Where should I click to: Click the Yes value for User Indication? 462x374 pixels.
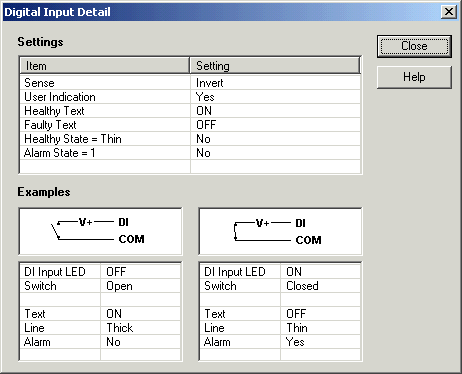pyautogui.click(x=205, y=97)
